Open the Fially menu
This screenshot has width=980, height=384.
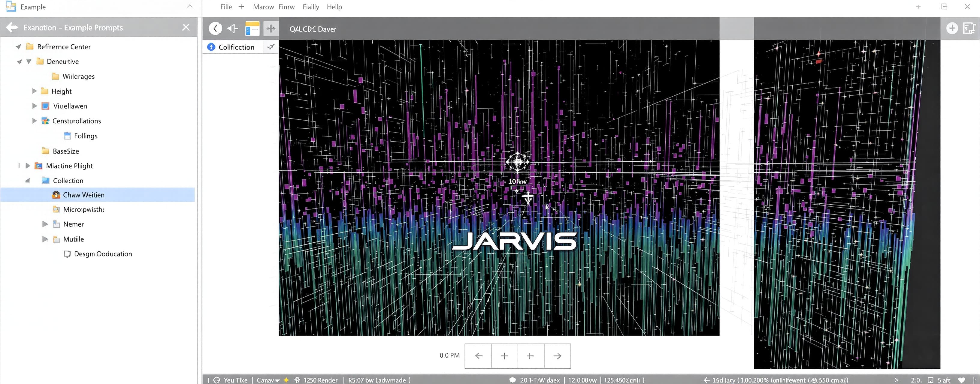(311, 7)
